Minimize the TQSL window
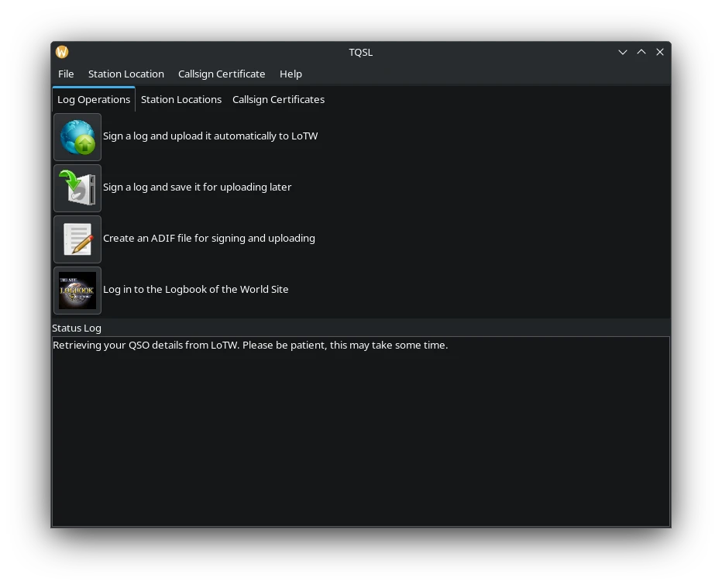 [x=623, y=52]
